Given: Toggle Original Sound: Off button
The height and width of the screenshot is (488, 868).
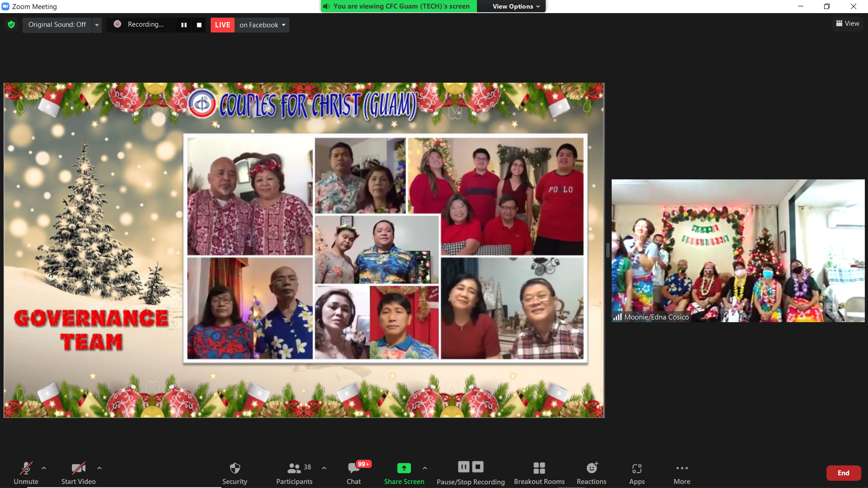Looking at the screenshot, I should click(x=57, y=25).
